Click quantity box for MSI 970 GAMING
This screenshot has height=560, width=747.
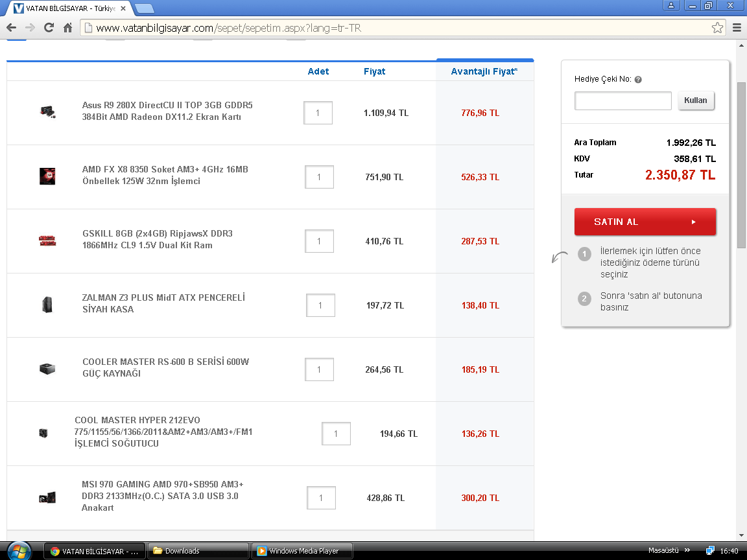coord(320,498)
